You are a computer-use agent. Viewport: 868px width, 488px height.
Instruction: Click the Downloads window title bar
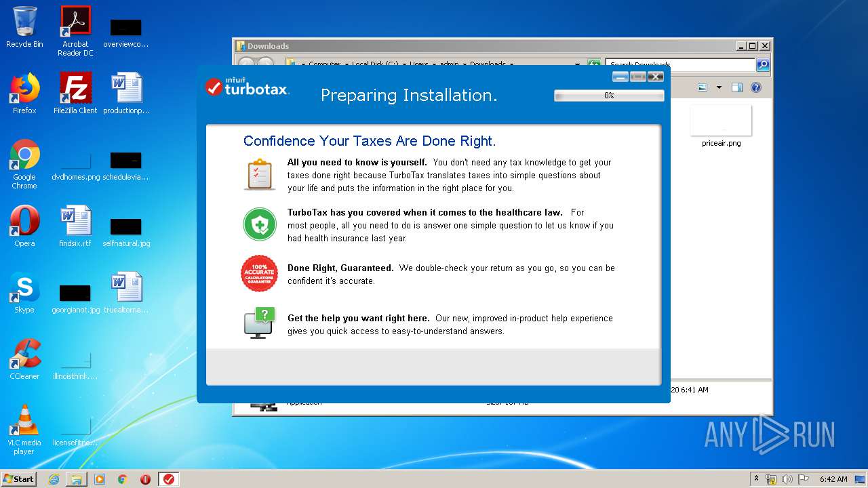pos(485,46)
